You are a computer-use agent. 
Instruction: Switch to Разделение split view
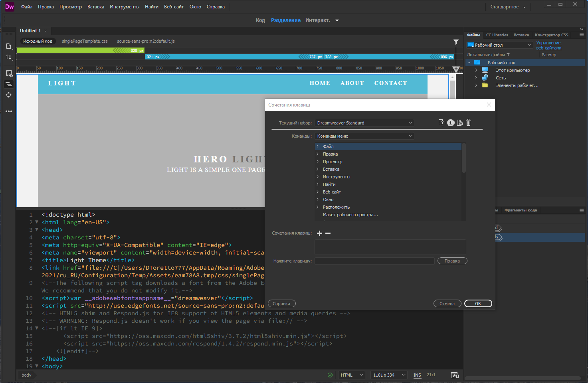click(286, 20)
